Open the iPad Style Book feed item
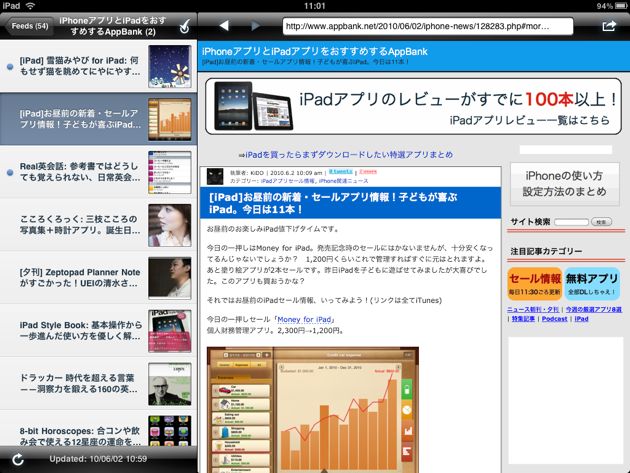The image size is (630, 473). click(x=98, y=331)
